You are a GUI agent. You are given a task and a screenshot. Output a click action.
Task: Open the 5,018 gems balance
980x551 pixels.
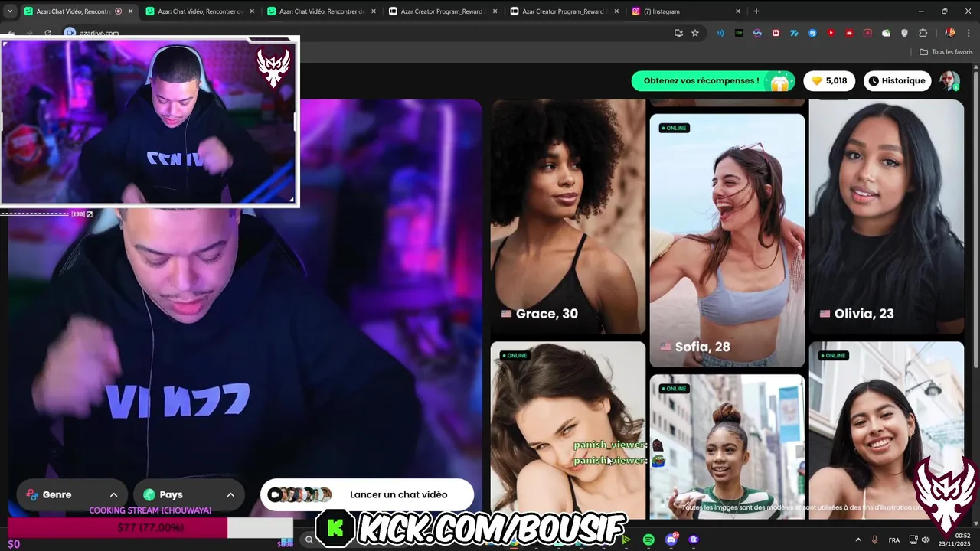pyautogui.click(x=829, y=80)
